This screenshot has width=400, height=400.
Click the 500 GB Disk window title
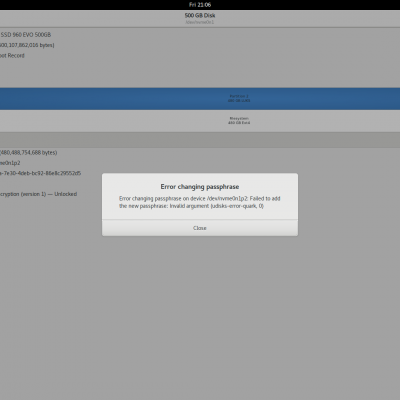click(200, 15)
